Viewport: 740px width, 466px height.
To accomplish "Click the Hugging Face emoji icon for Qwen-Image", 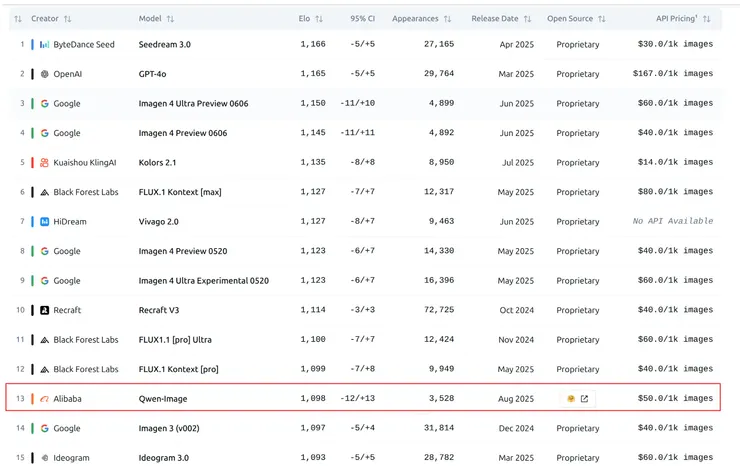I will [x=570, y=399].
